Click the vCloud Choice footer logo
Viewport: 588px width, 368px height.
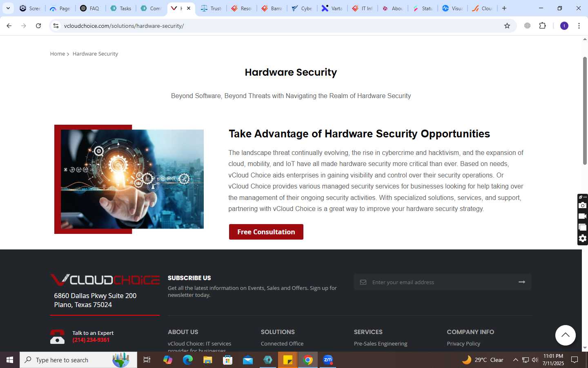105,280
